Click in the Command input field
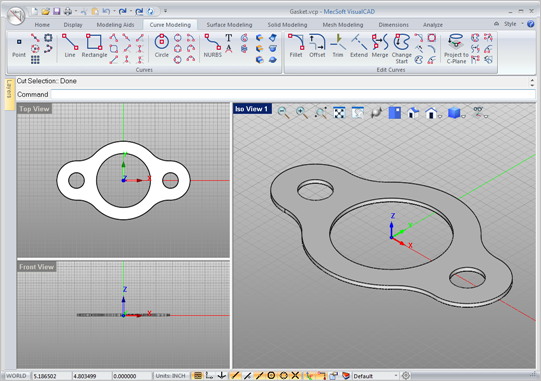541x381 pixels. [293, 94]
